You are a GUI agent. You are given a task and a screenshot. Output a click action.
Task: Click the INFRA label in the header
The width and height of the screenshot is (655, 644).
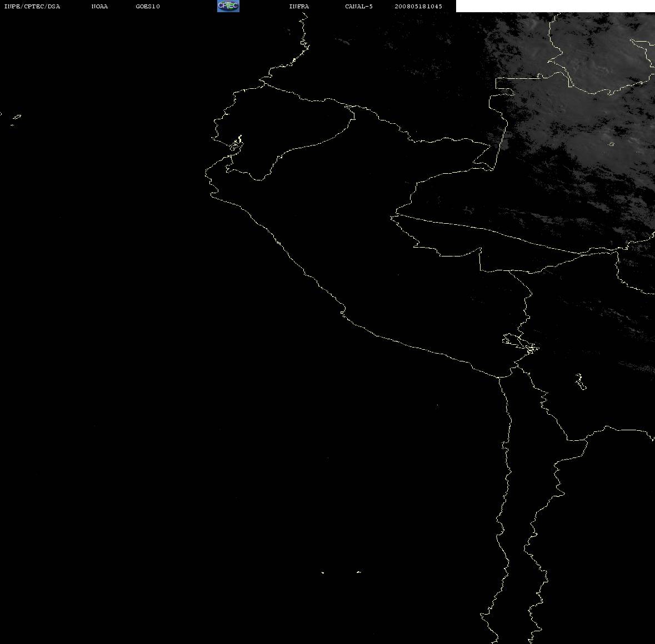[x=299, y=6]
